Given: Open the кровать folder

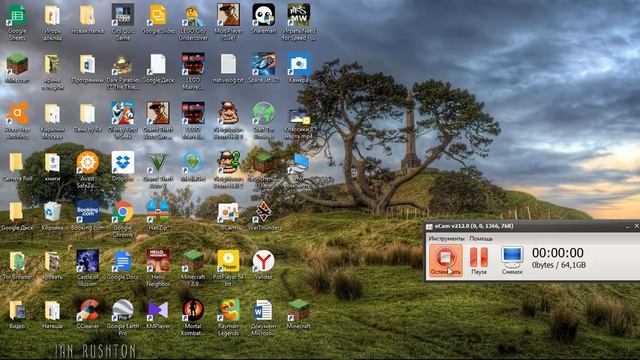Looking at the screenshot, I should [52, 265].
